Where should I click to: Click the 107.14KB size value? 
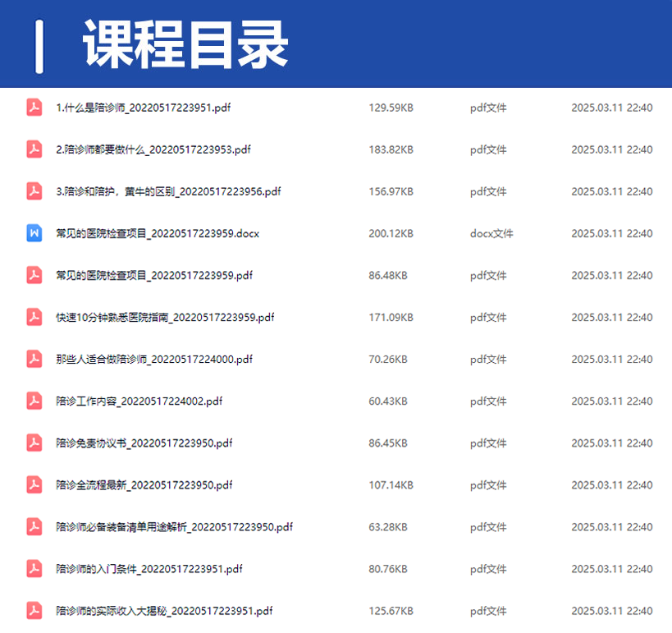391,485
